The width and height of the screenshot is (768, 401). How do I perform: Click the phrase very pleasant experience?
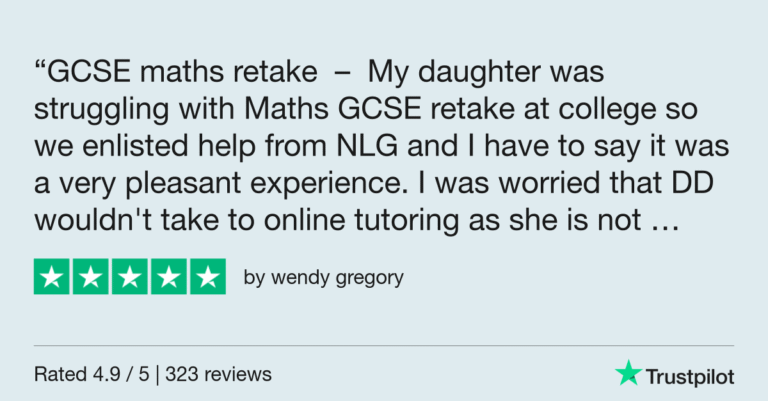pyautogui.click(x=233, y=184)
